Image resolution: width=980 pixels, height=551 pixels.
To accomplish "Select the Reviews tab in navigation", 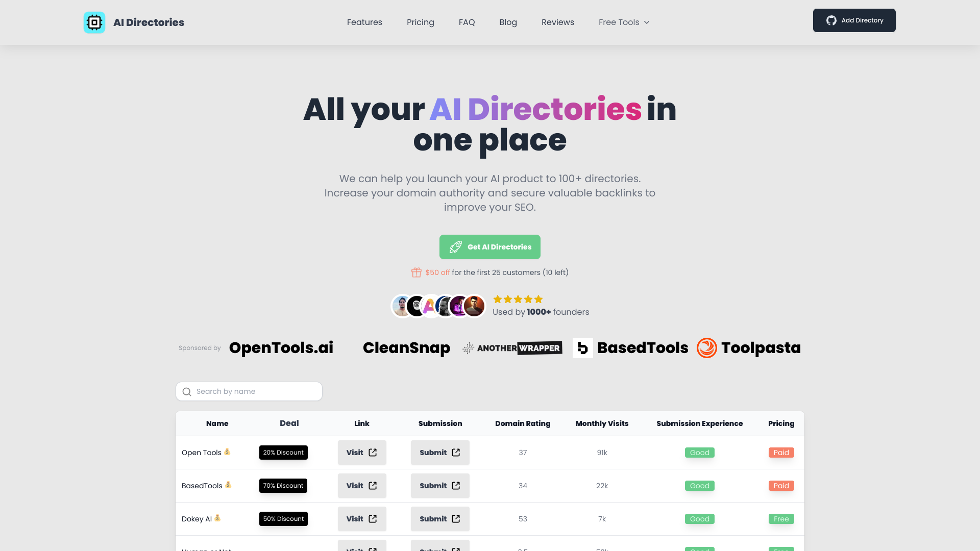I will click(x=558, y=22).
